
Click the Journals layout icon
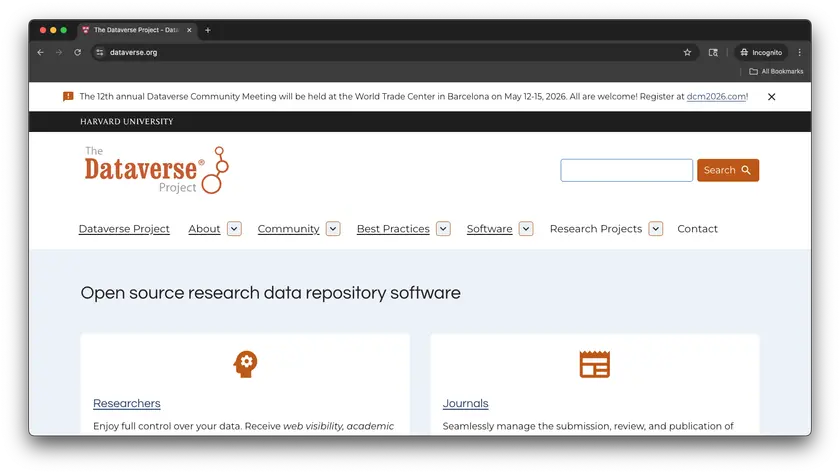pos(594,364)
